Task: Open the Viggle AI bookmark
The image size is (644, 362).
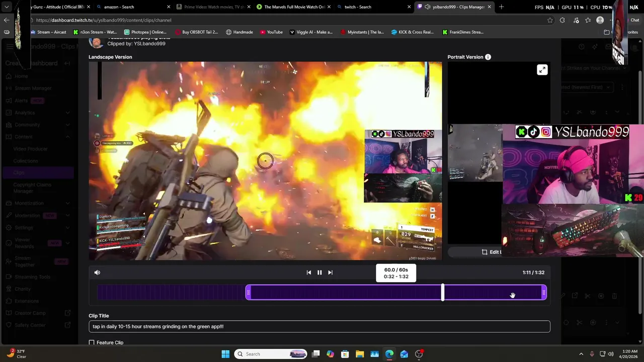Action: point(311,32)
